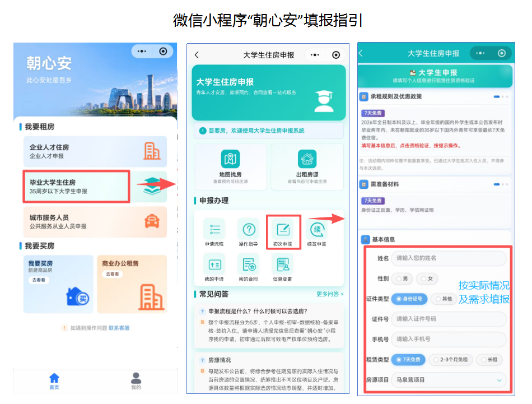This screenshot has height=404, width=532.
Task: Select 男 gender radio button
Action: (x=402, y=278)
